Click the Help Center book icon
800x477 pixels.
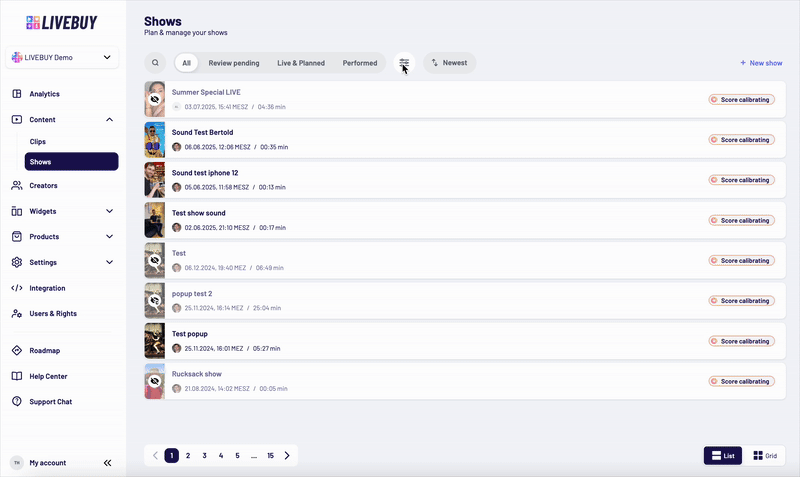(17, 376)
